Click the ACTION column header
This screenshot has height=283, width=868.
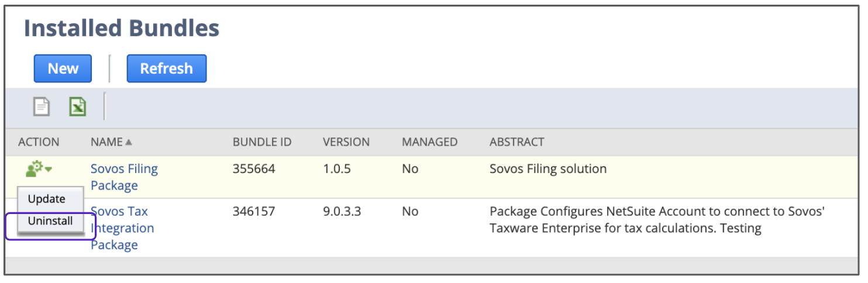pyautogui.click(x=39, y=142)
